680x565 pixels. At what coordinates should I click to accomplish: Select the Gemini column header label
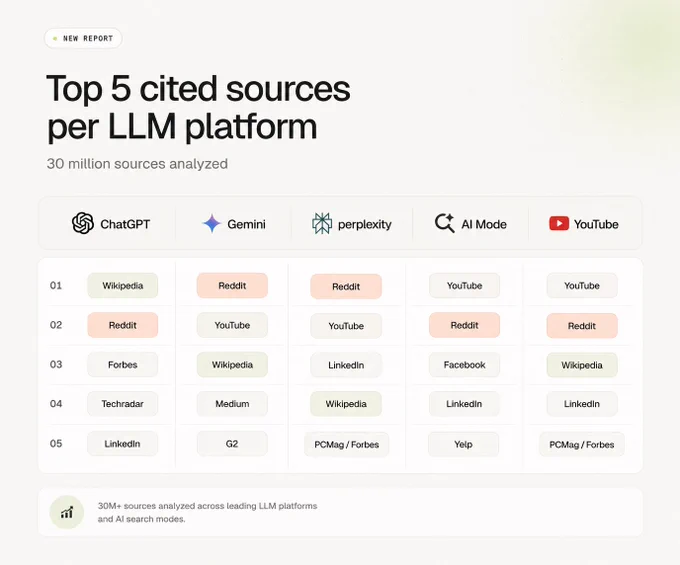pos(246,224)
